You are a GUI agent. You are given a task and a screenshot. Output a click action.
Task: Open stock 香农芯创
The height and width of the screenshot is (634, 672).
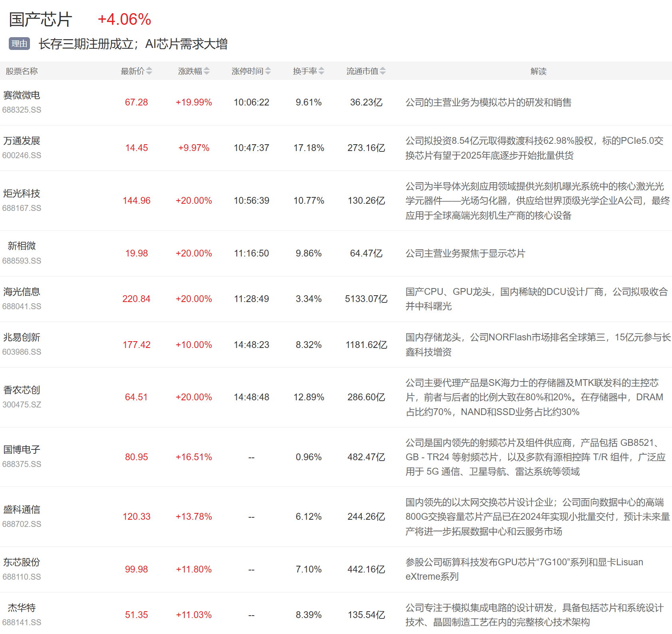click(22, 390)
